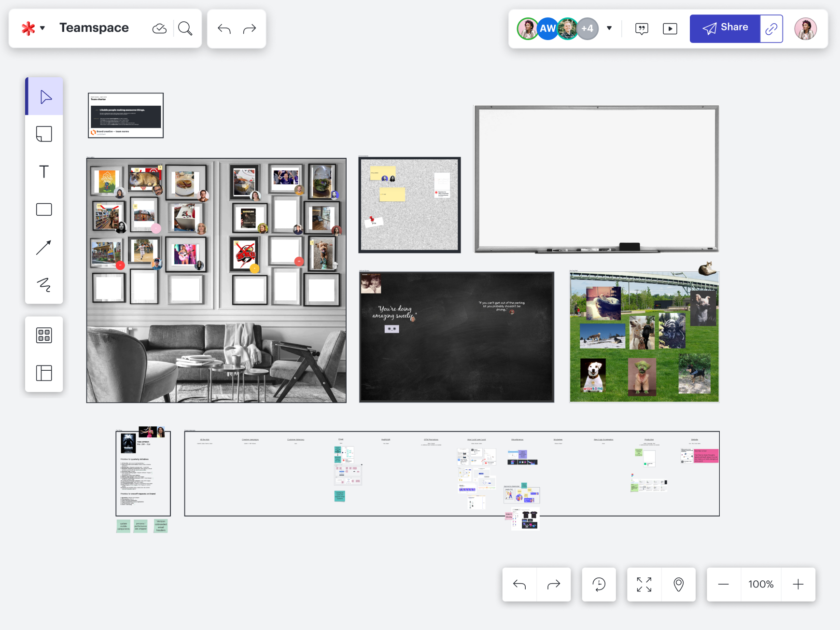
Task: Open the search magnifier
Action: [185, 28]
